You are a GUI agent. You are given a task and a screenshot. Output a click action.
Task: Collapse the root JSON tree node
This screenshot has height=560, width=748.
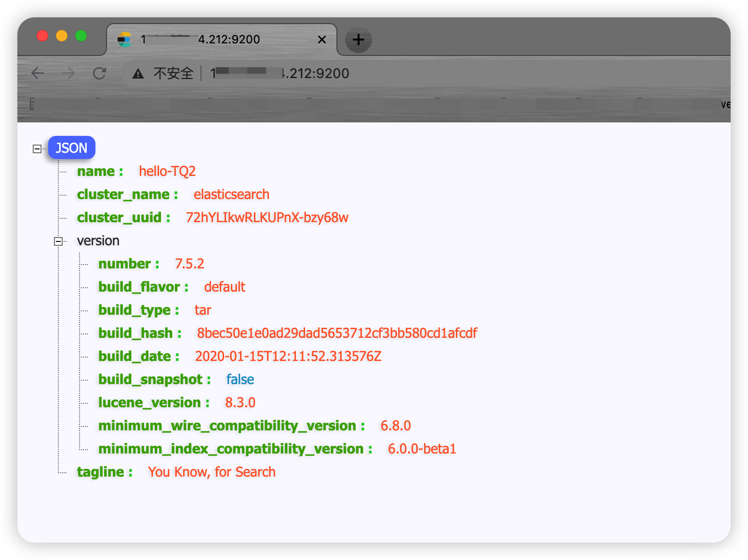[x=37, y=148]
